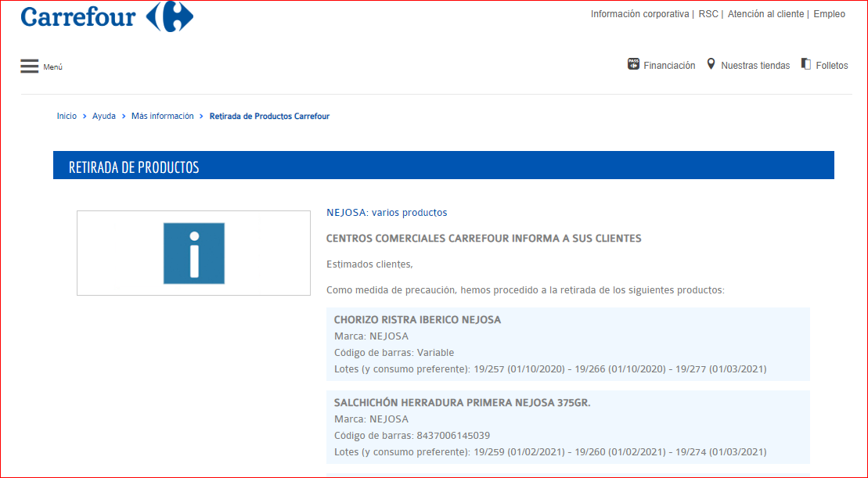Click the Folletos brochure icon

pyautogui.click(x=805, y=64)
